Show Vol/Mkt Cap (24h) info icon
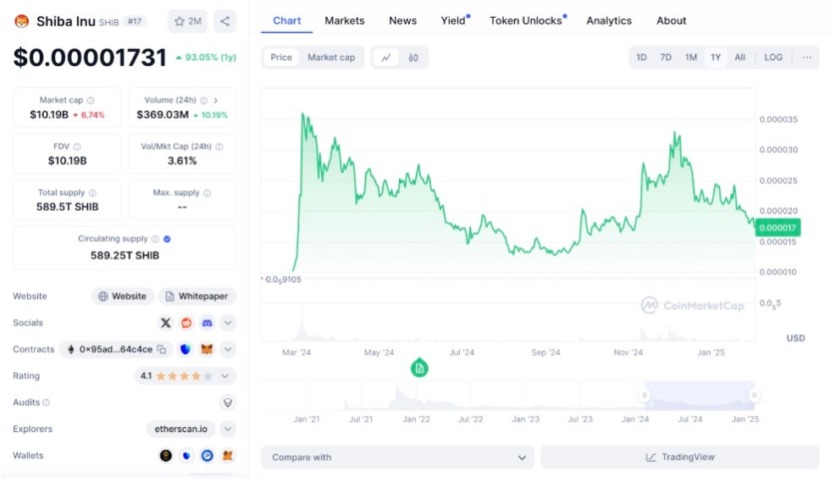Viewport: 830px width, 504px height. [x=219, y=147]
